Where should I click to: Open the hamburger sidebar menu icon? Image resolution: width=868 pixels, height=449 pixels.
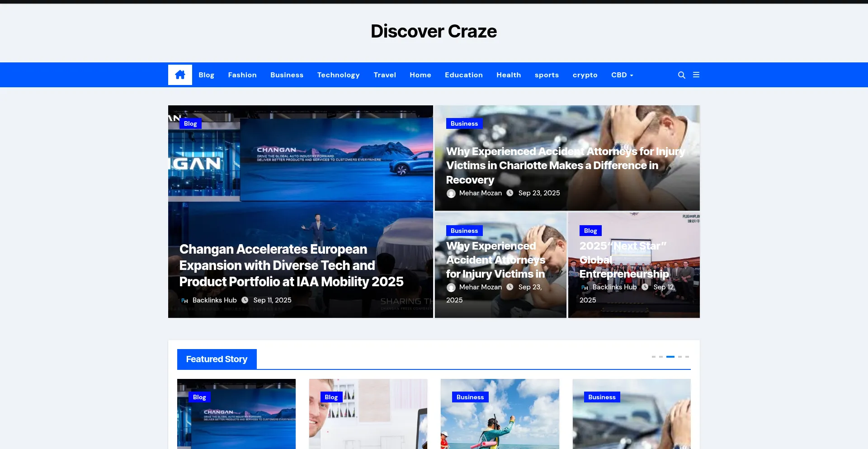pyautogui.click(x=696, y=75)
